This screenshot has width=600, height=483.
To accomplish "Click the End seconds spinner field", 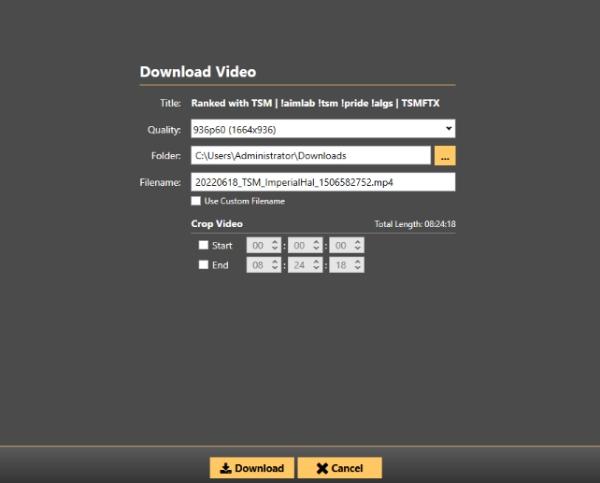I will click(347, 265).
